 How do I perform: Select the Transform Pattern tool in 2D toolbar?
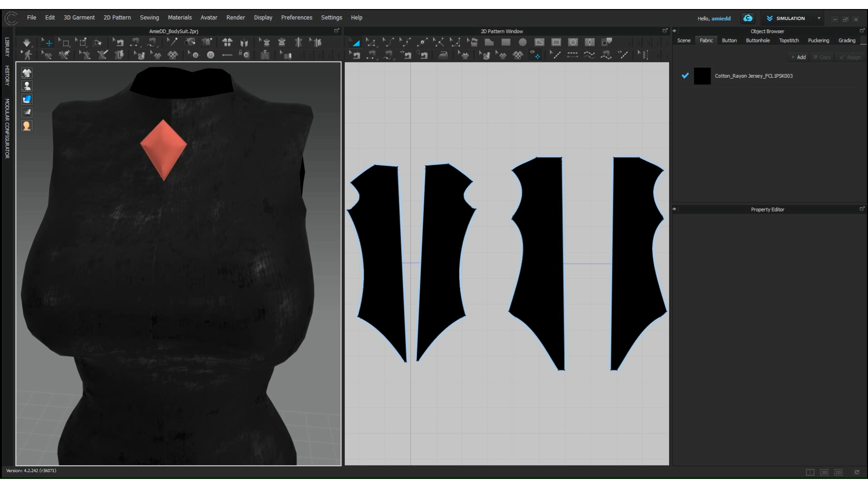coord(356,42)
